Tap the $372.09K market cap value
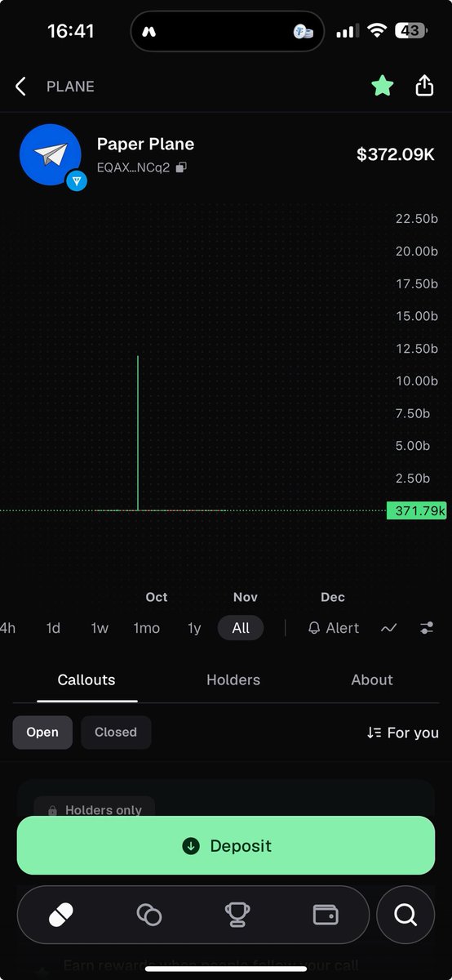 (396, 154)
